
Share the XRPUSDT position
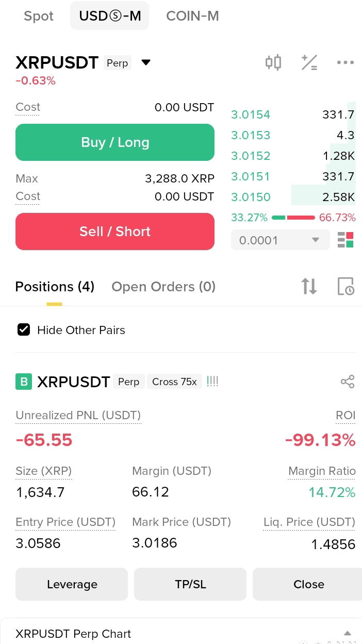coord(348,382)
